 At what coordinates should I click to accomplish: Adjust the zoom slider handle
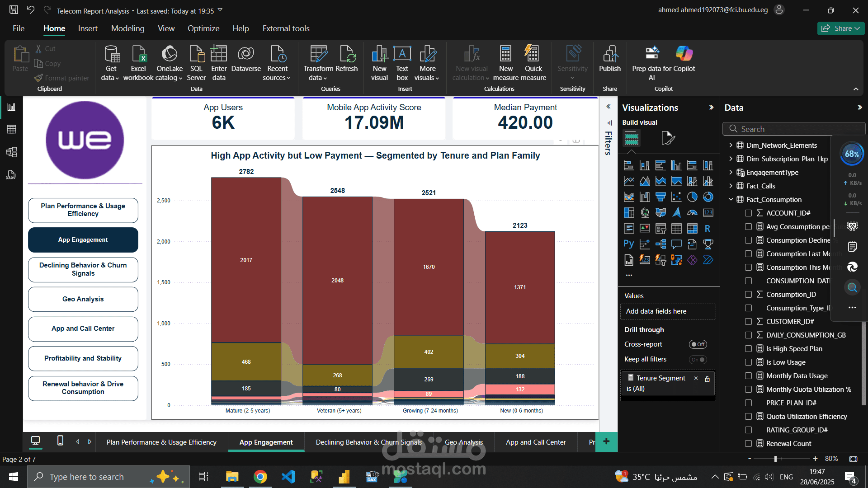point(775,459)
